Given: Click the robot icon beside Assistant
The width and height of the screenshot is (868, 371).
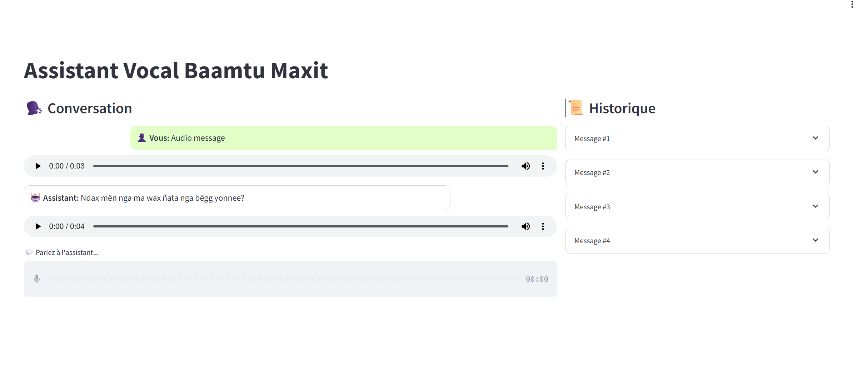Looking at the screenshot, I should coord(35,198).
